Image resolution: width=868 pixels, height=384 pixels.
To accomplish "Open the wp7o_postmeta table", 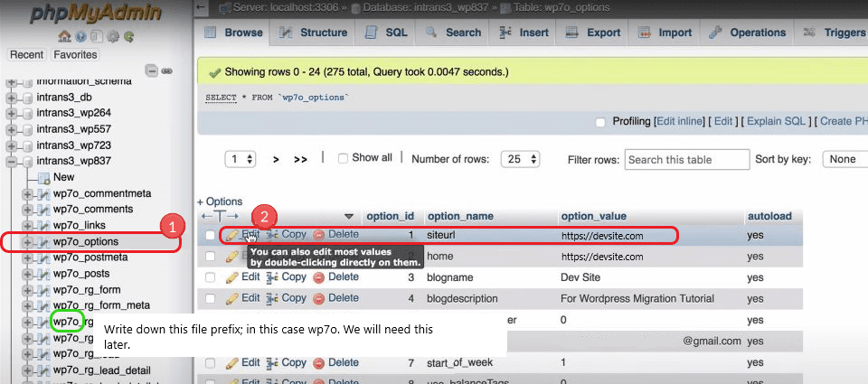I will click(90, 258).
